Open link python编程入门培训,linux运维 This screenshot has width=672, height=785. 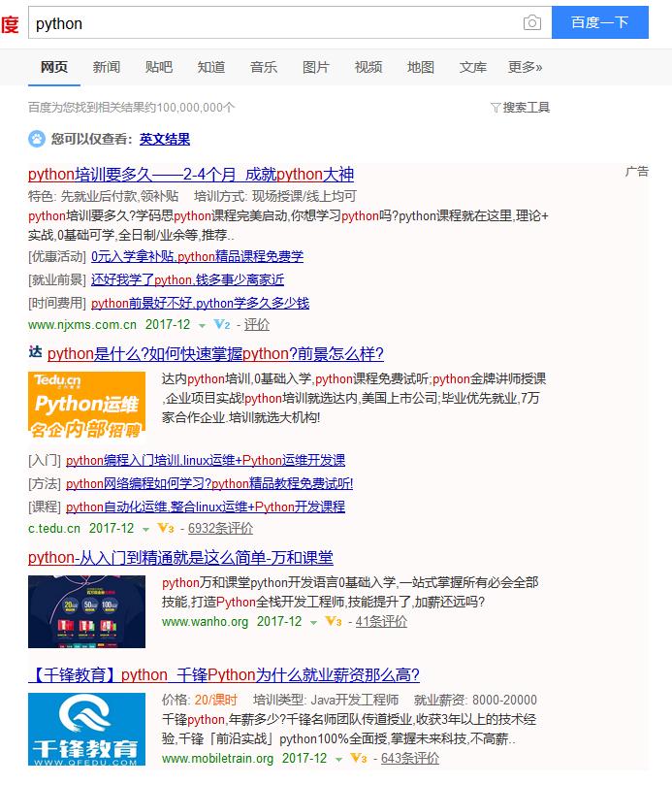tap(206, 460)
